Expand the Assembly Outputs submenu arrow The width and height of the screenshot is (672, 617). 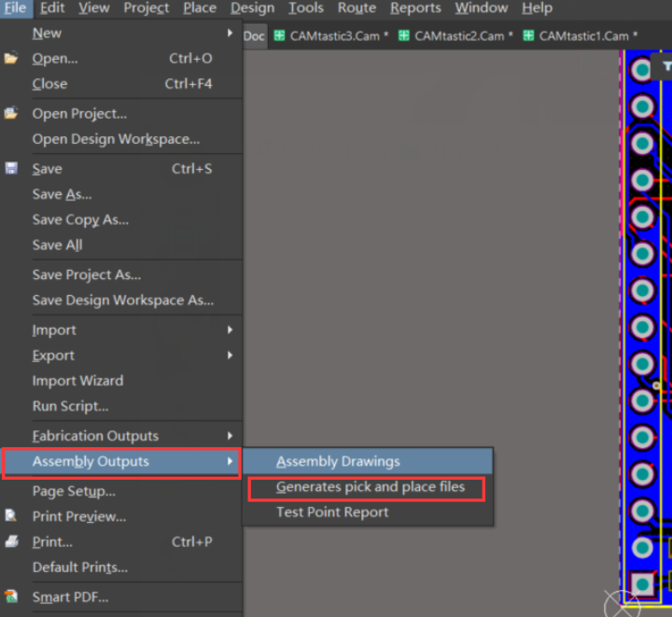click(231, 460)
